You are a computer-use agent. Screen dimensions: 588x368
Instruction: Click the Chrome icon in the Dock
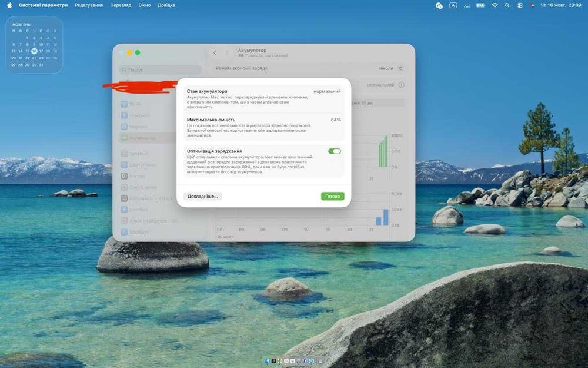coord(280,361)
